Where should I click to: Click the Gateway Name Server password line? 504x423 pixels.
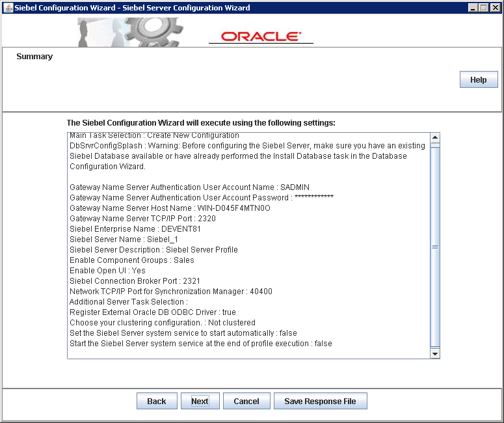click(x=202, y=197)
